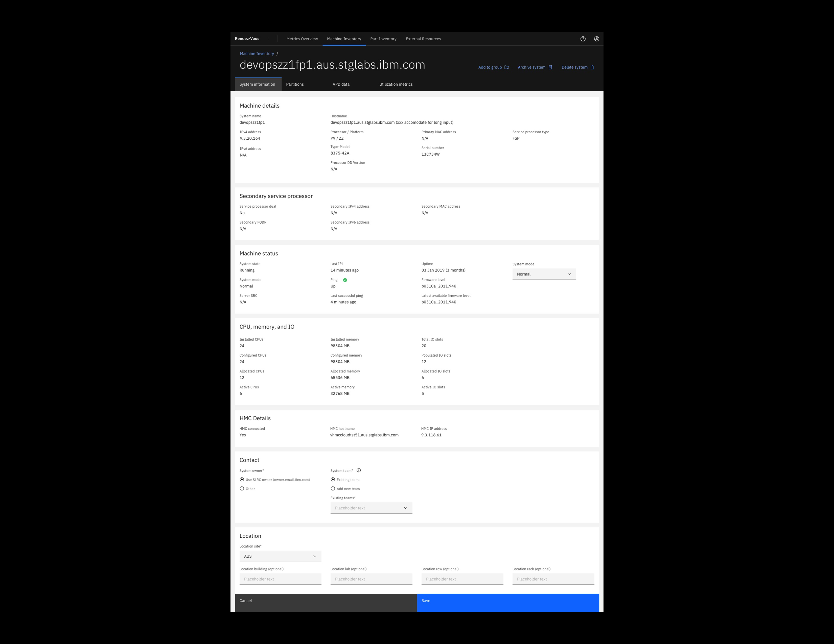Click the Add to group folder icon
The image size is (834, 644).
[506, 67]
